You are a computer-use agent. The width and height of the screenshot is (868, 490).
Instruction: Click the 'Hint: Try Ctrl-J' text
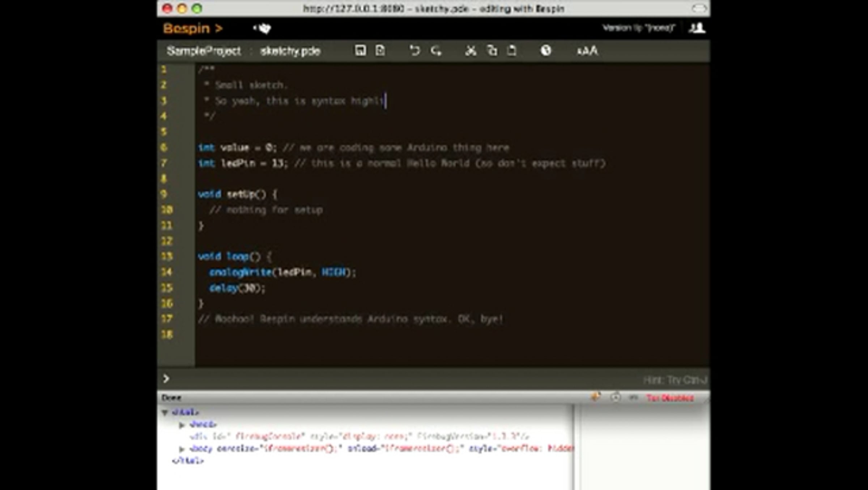[675, 380]
